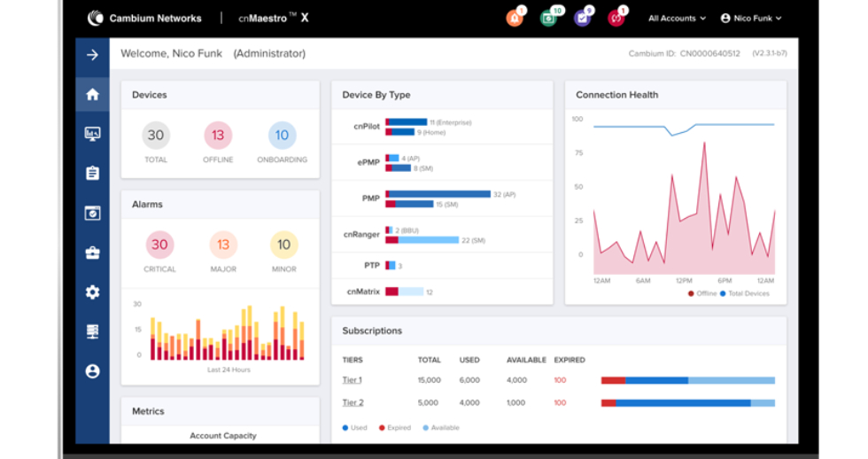The height and width of the screenshot is (459, 868).
Task: Open the briefcase icon in sidebar
Action: tap(92, 253)
